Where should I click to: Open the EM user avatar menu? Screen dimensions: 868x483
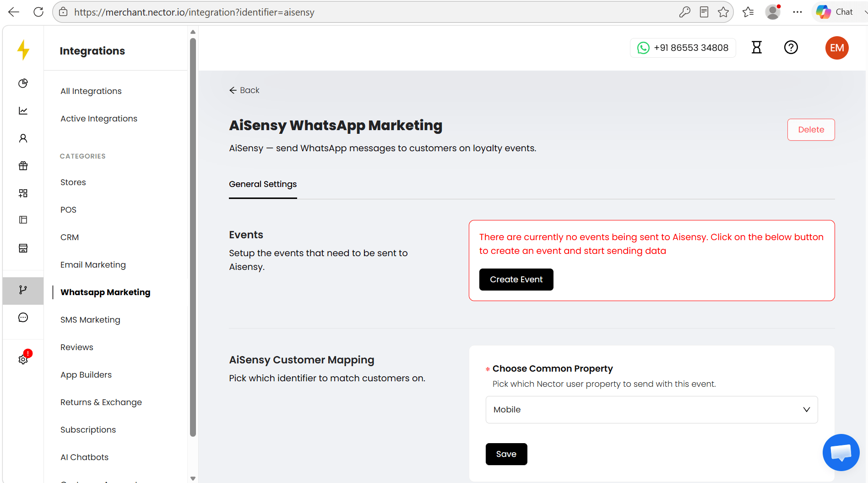[x=837, y=48]
